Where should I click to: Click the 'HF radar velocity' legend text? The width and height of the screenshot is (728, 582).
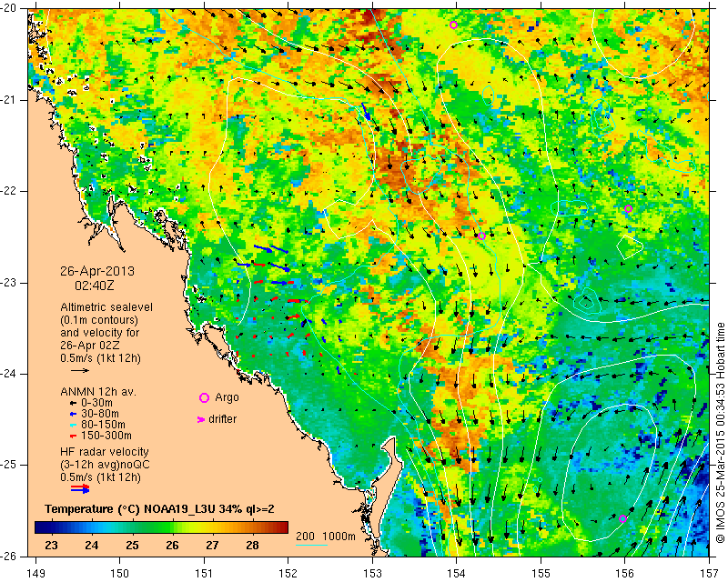pyautogui.click(x=105, y=452)
